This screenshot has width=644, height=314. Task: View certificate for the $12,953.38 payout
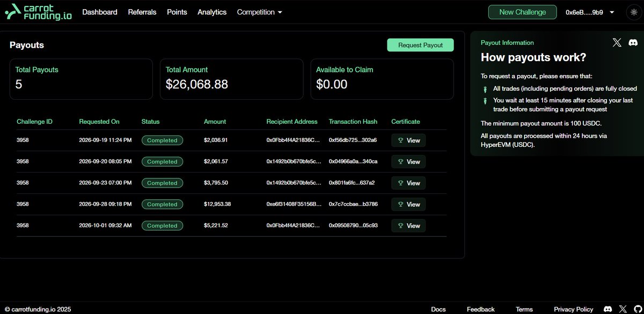[x=408, y=204]
